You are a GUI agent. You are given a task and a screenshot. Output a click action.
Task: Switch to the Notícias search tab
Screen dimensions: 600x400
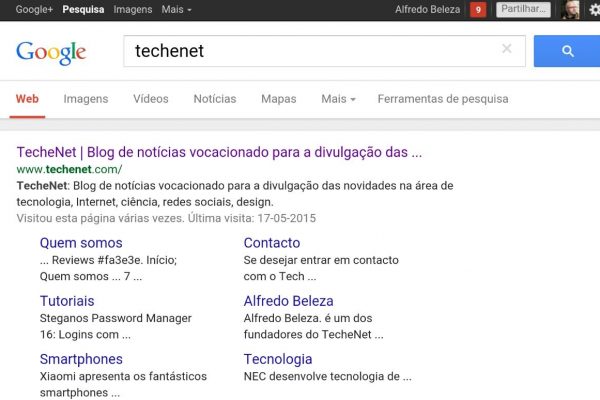tap(215, 99)
